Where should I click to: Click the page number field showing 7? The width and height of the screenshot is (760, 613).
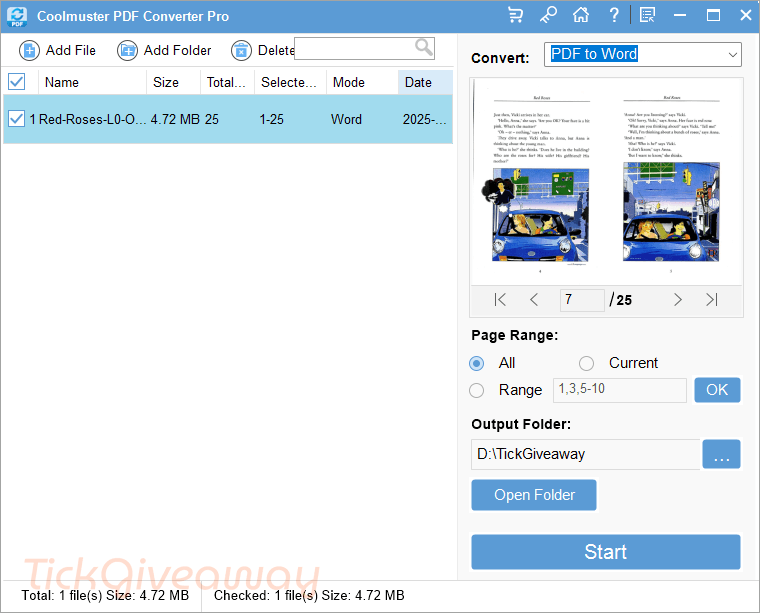click(582, 300)
